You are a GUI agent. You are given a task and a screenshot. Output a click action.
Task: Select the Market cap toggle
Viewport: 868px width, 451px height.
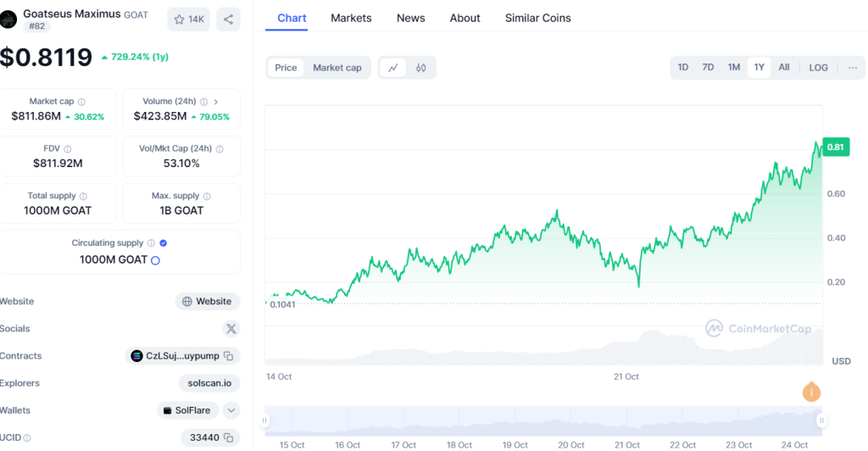337,68
